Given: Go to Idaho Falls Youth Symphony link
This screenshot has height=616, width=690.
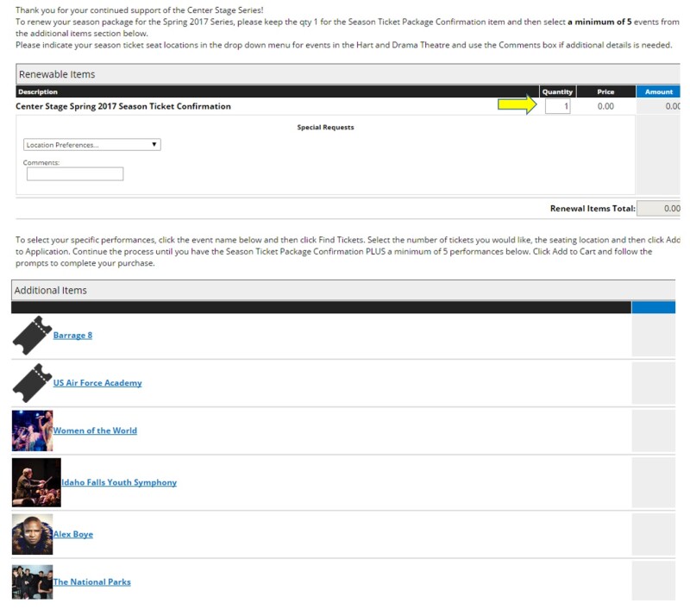Looking at the screenshot, I should point(119,482).
